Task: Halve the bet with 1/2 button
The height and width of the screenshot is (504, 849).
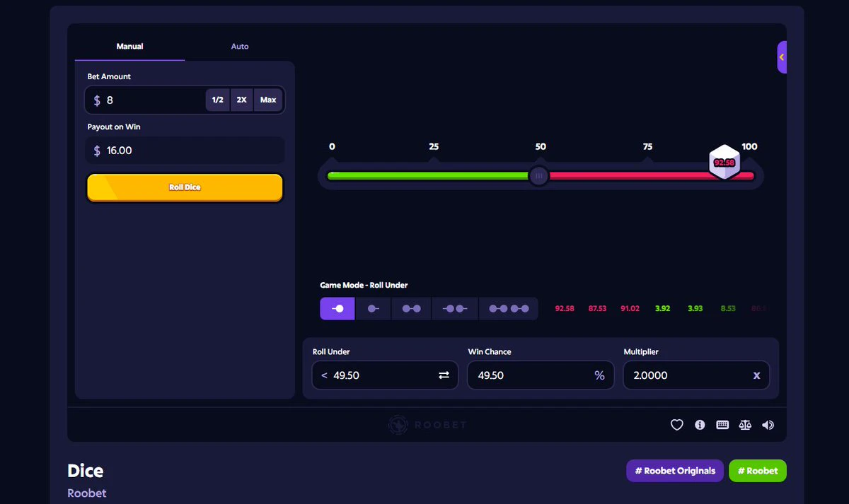Action: pos(218,100)
